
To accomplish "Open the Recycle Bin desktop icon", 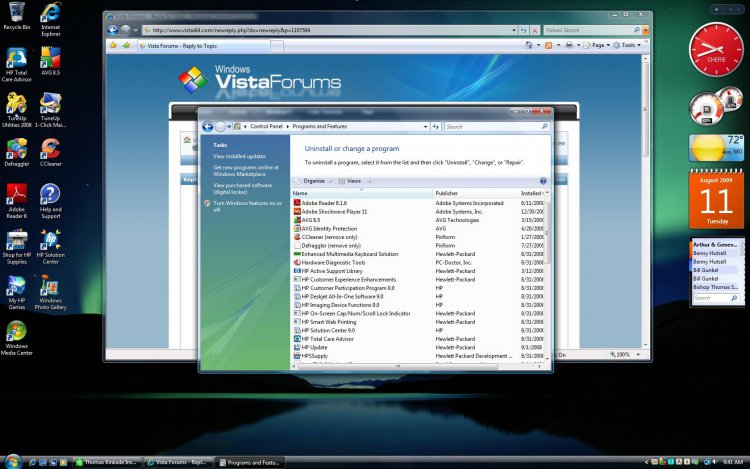I will tap(16, 15).
